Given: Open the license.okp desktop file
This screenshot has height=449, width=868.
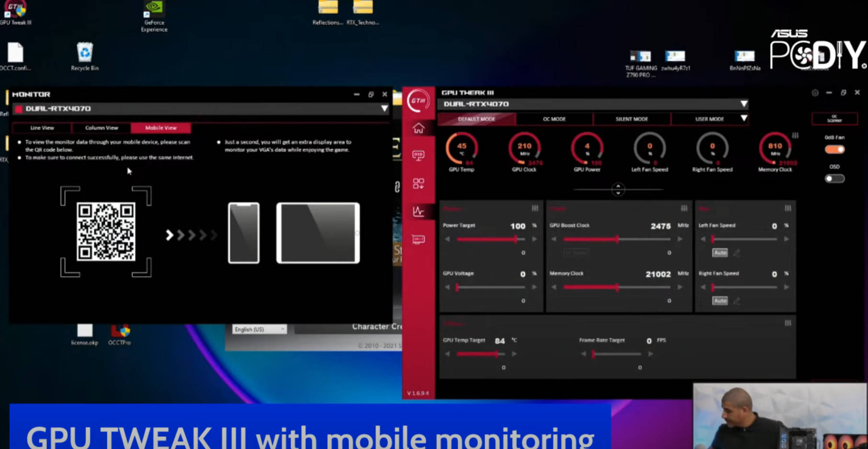Looking at the screenshot, I should [x=84, y=334].
